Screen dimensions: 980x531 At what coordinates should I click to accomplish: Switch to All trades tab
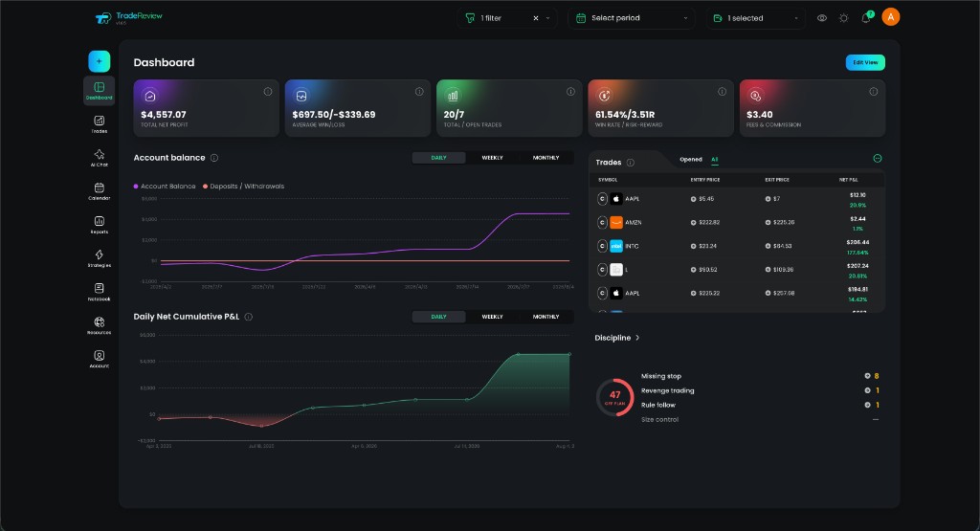714,159
